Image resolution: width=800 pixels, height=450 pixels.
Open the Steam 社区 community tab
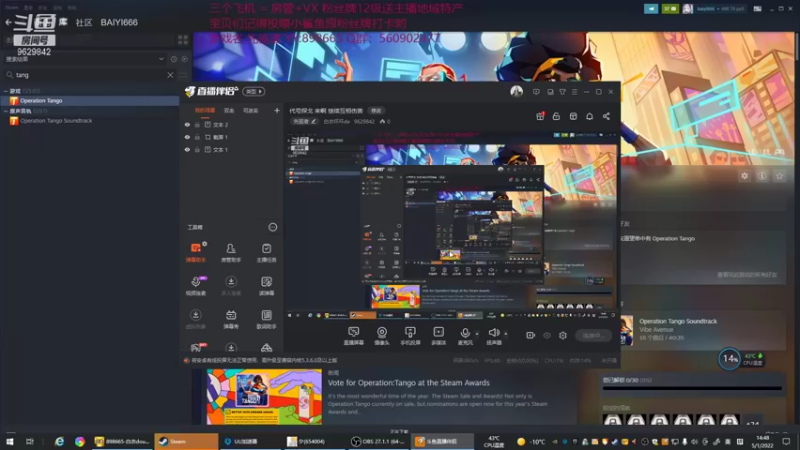(84, 22)
